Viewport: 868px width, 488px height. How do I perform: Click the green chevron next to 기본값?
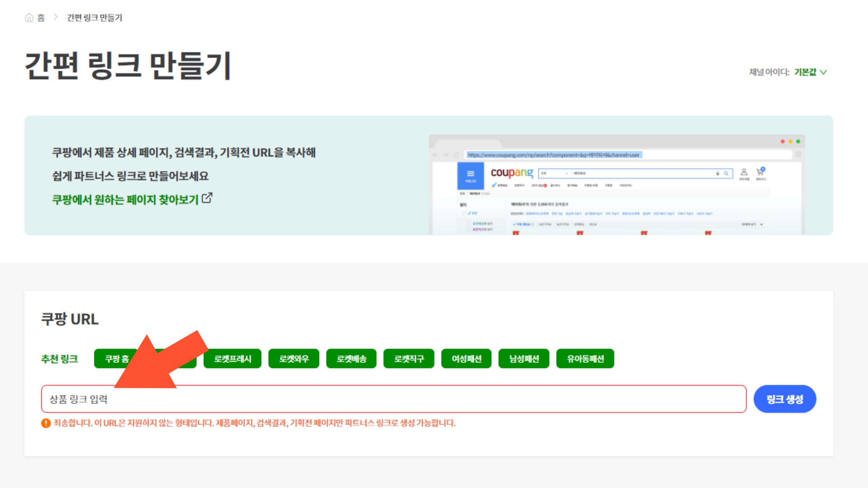coord(824,72)
